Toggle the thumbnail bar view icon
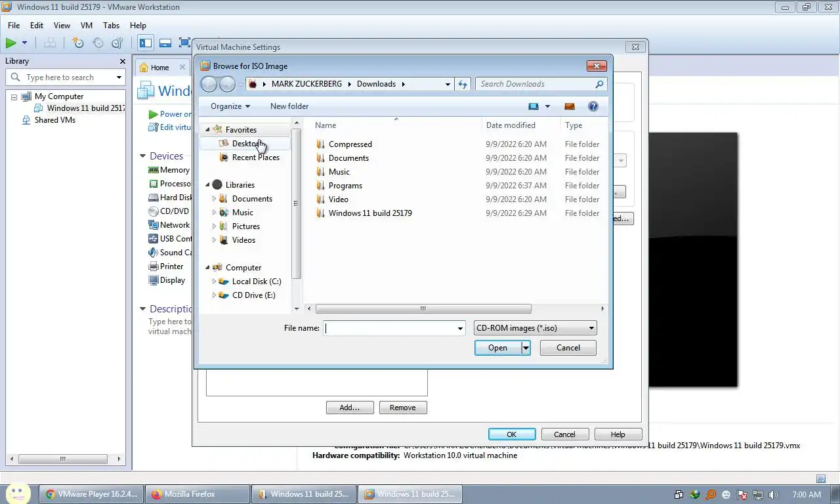Screen dimensions: 840x504 click(x=165, y=43)
